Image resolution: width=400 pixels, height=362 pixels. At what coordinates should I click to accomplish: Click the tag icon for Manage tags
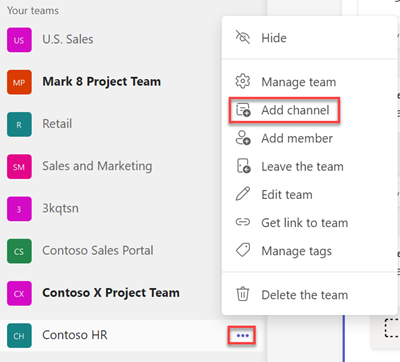pos(243,250)
